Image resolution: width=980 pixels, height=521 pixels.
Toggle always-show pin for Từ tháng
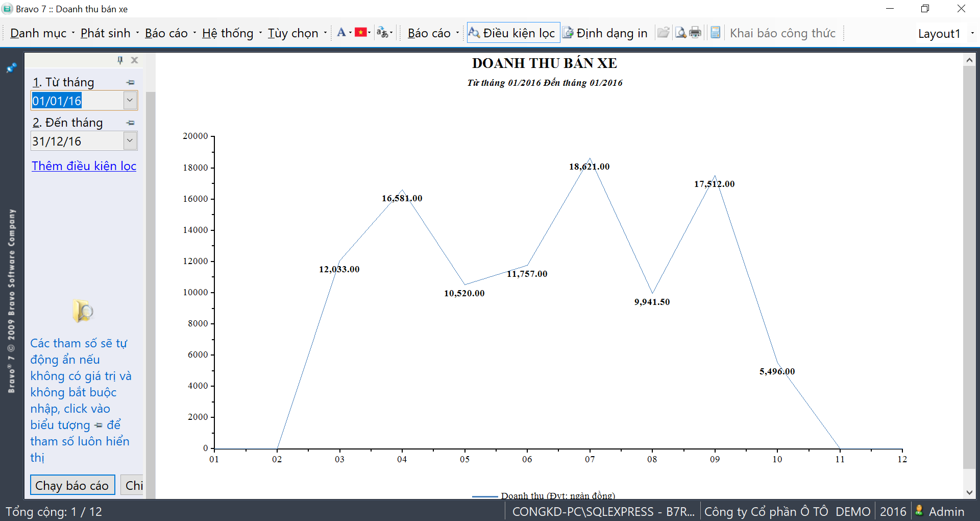(131, 82)
